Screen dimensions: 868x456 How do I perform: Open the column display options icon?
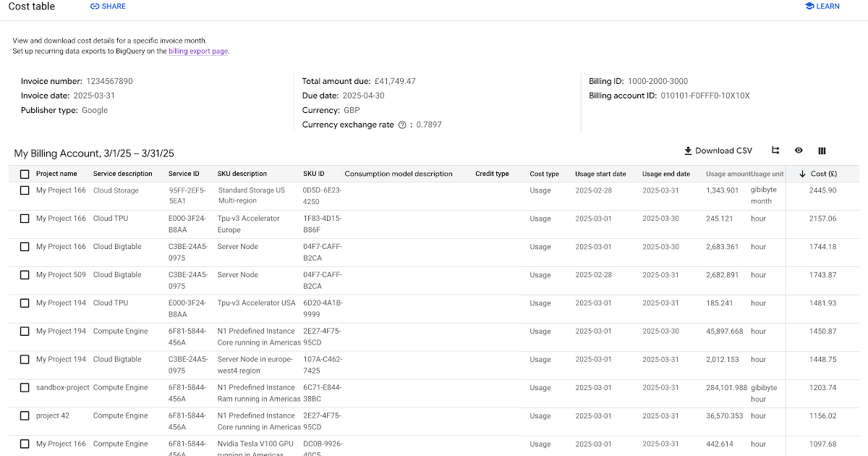[822, 151]
